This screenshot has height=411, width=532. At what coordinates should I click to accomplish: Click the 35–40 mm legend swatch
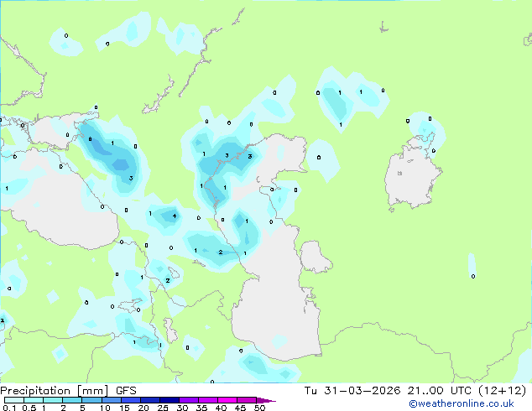207,400
